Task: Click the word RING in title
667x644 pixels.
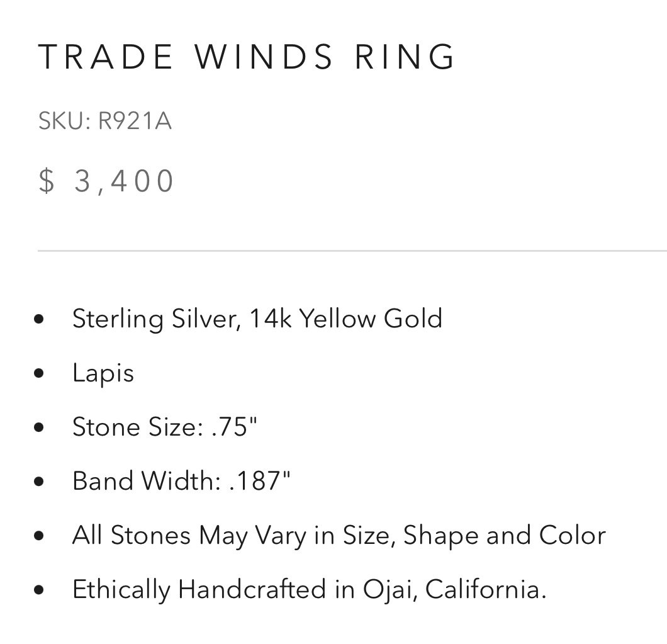Action: tap(405, 56)
